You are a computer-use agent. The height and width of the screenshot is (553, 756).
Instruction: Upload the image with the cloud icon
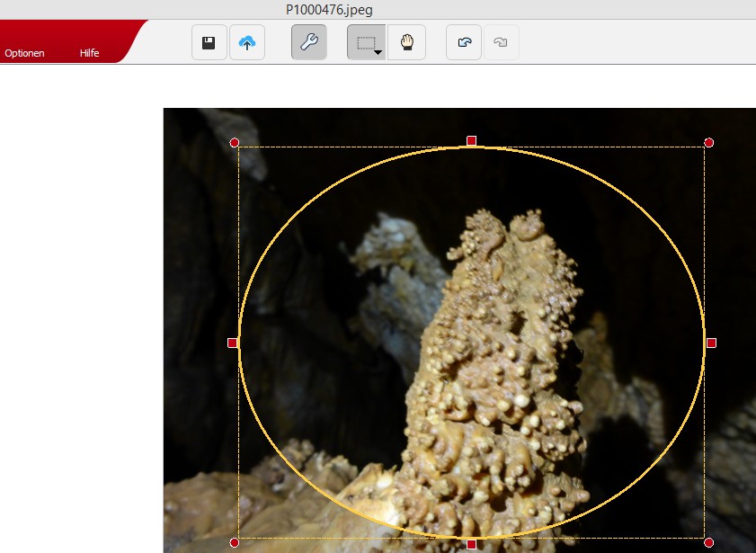(x=247, y=42)
